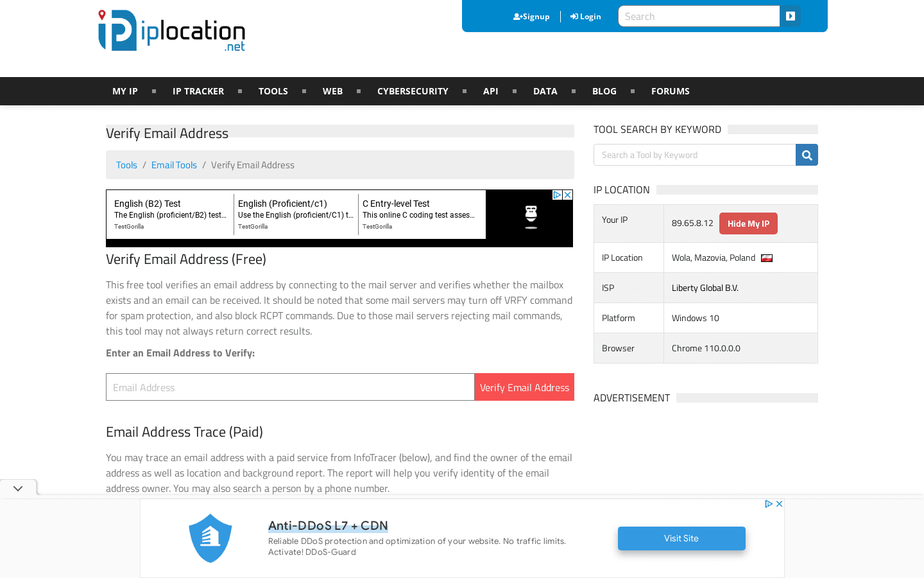Click the DDoS-Guard shield logo
Viewport: 924px width, 578px height.
tap(210, 538)
